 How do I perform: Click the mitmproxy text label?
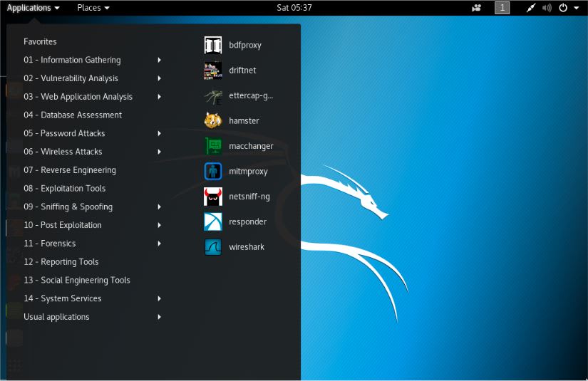click(x=248, y=172)
